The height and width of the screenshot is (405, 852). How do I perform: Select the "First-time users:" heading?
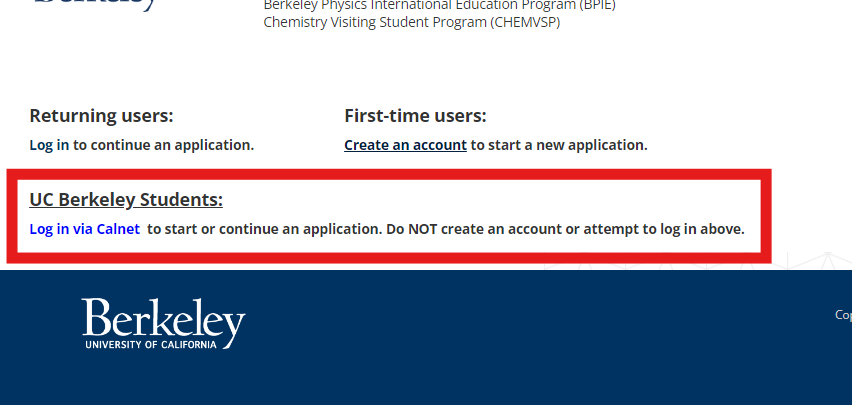pyautogui.click(x=415, y=116)
